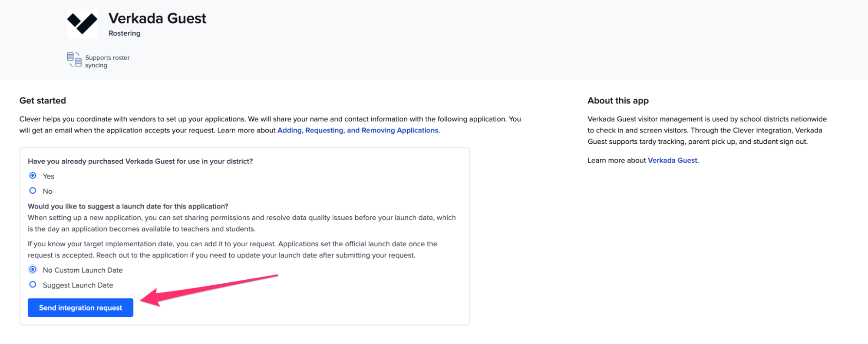Image resolution: width=868 pixels, height=344 pixels.
Task: Click the Get started heading
Action: (x=43, y=101)
